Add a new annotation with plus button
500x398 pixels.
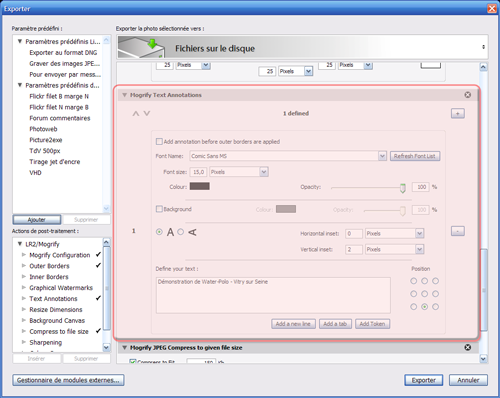pos(458,114)
